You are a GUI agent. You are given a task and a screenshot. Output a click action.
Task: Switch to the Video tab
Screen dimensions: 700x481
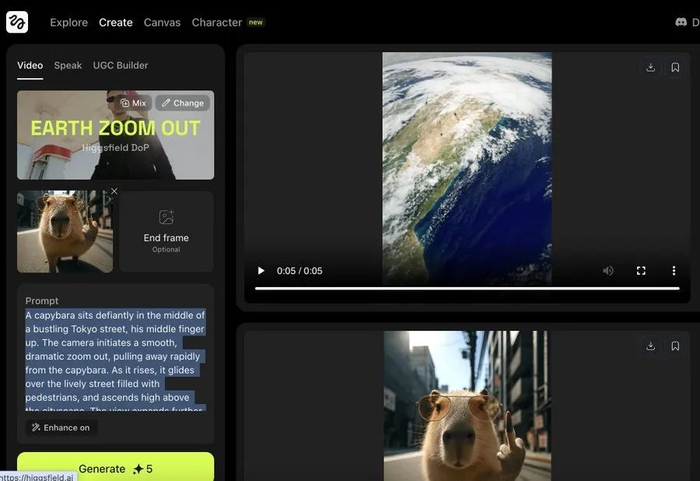30,65
